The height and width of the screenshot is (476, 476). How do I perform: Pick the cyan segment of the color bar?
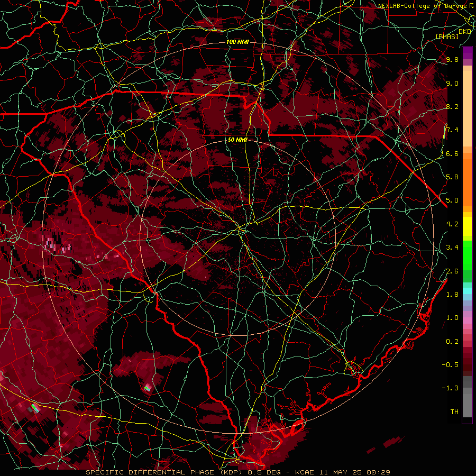(467, 291)
